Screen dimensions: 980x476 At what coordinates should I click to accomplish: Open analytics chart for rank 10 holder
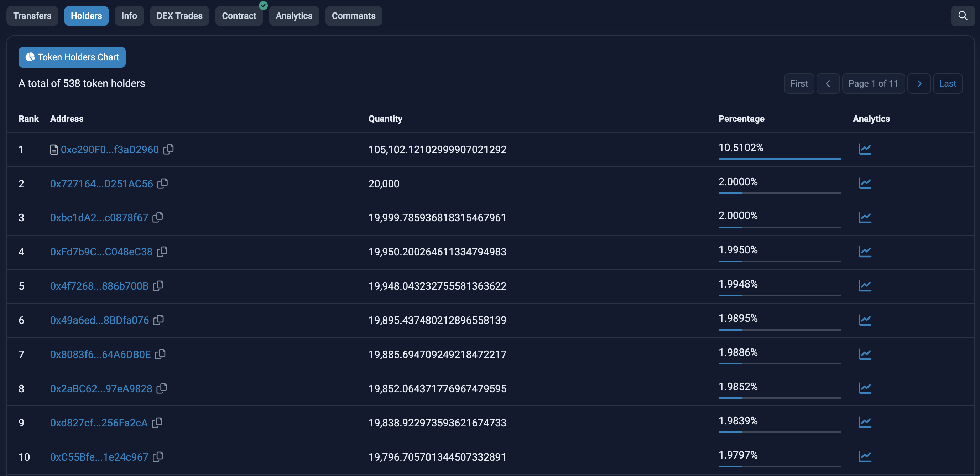[x=864, y=457]
